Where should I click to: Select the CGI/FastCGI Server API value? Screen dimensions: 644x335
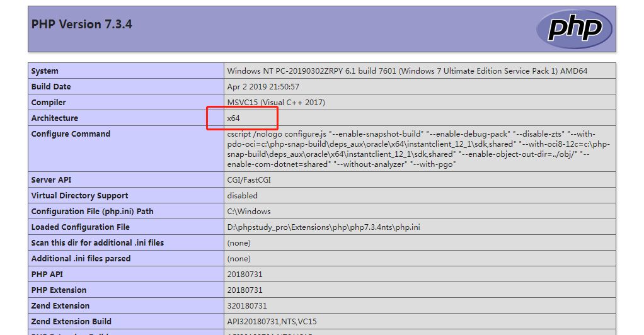click(249, 180)
